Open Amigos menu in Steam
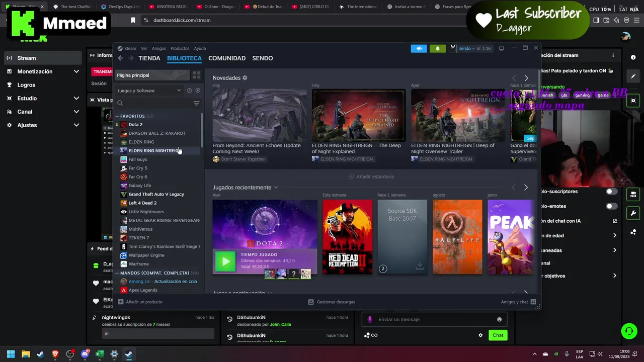Viewport: 644px width, 362px height. pos(159,48)
